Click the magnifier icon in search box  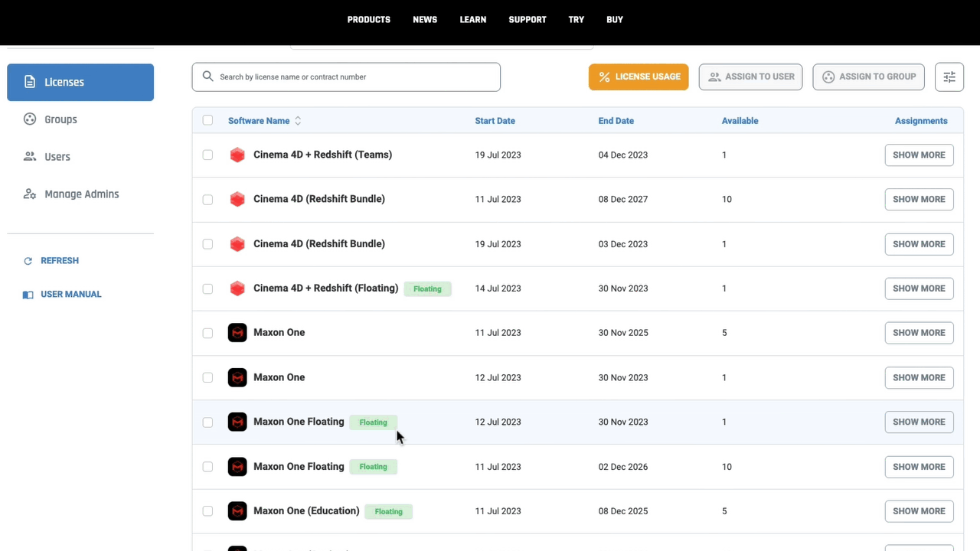(207, 77)
